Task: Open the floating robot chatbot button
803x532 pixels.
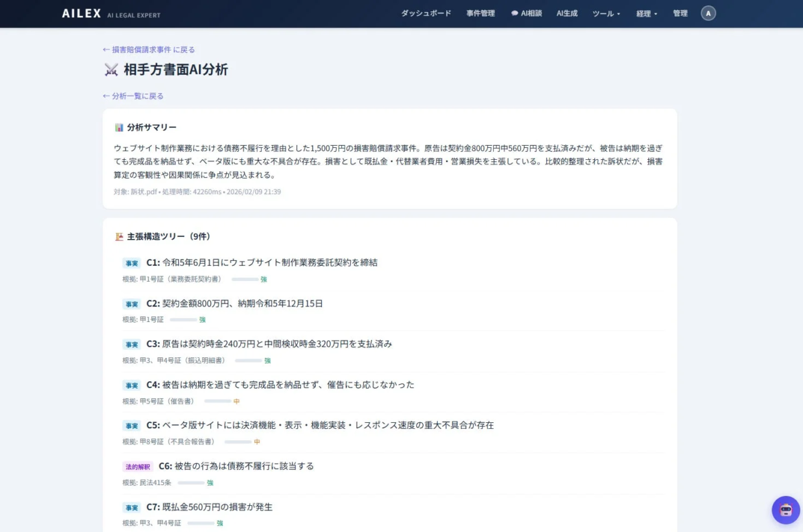Action: pyautogui.click(x=785, y=510)
